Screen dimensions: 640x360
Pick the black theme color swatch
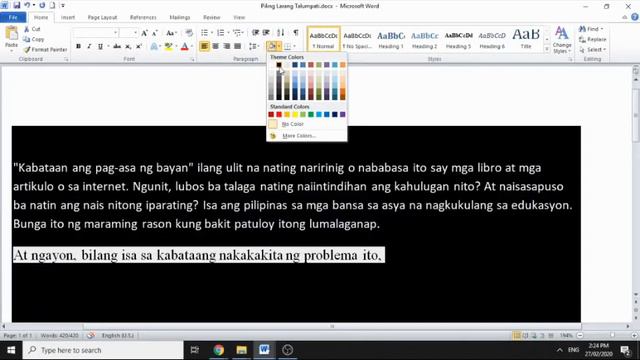pos(279,65)
